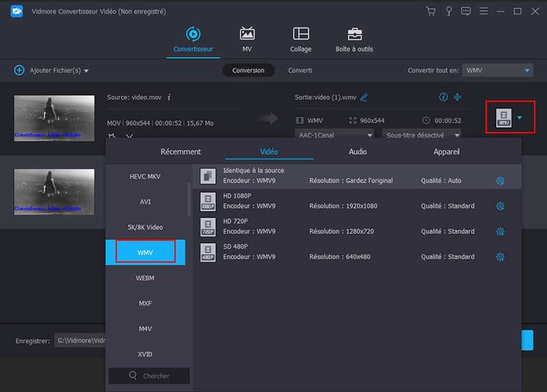Open the MV module icon

pos(247,34)
